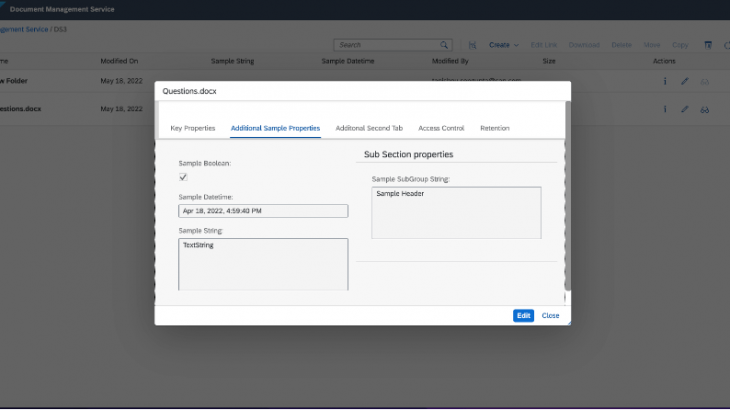Open the Additonal Second Tab
This screenshot has height=410, width=730.
[x=369, y=128]
